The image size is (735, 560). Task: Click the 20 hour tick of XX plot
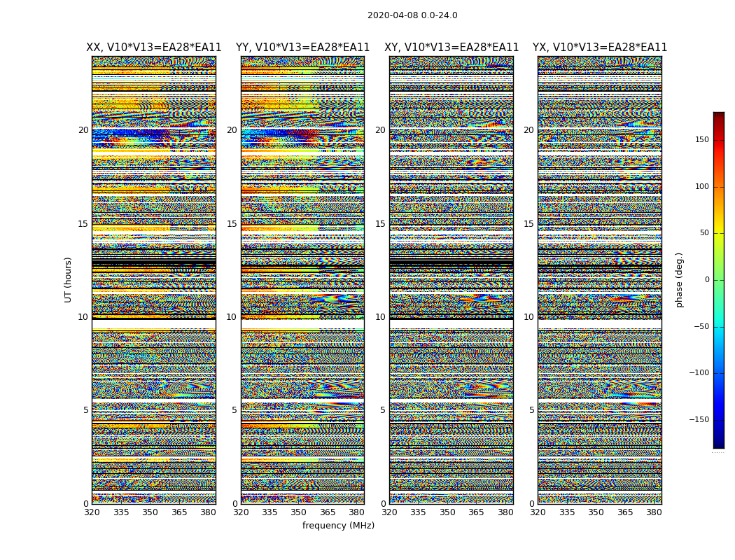coord(83,130)
